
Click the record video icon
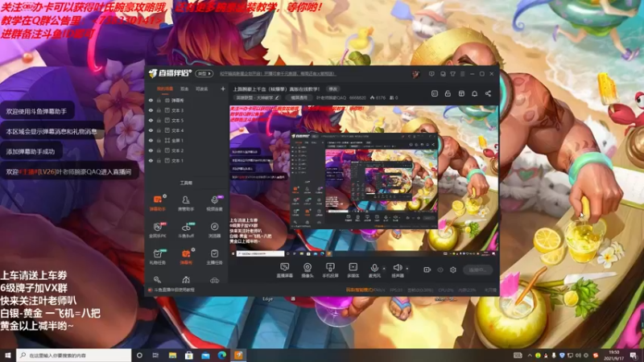click(427, 269)
